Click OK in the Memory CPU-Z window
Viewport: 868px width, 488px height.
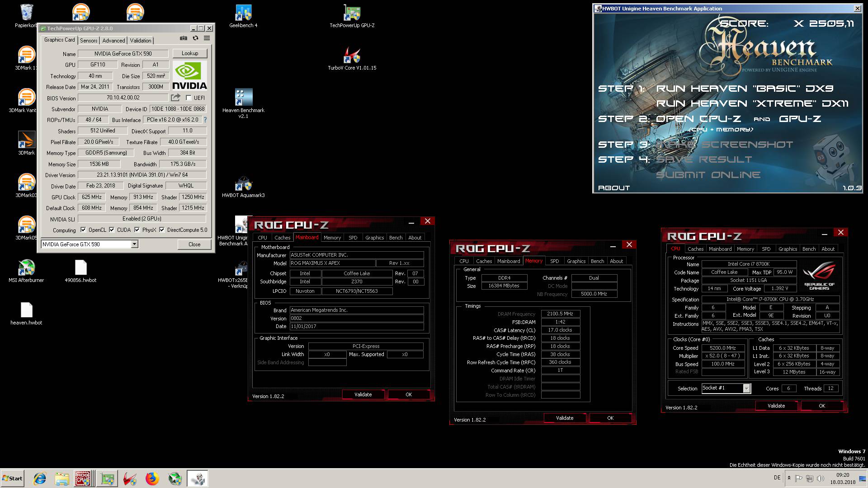click(610, 418)
